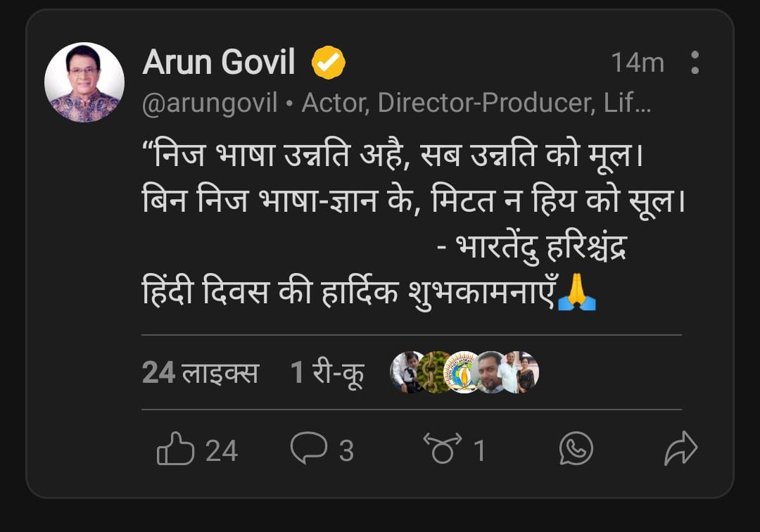
Task: Open liker avatar showing child in suit
Action: [x=405, y=372]
